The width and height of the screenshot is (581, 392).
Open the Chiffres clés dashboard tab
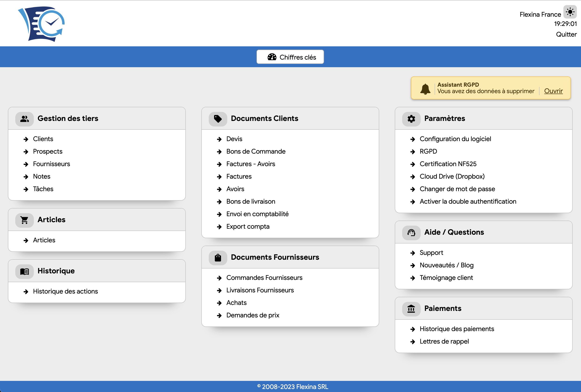[290, 57]
